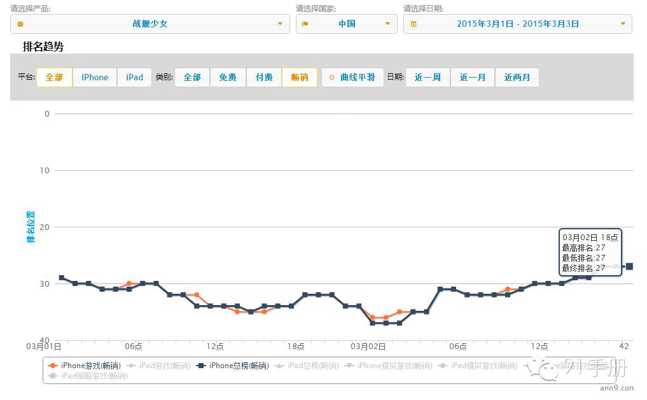Click the flag icon in the country selector

(305, 24)
